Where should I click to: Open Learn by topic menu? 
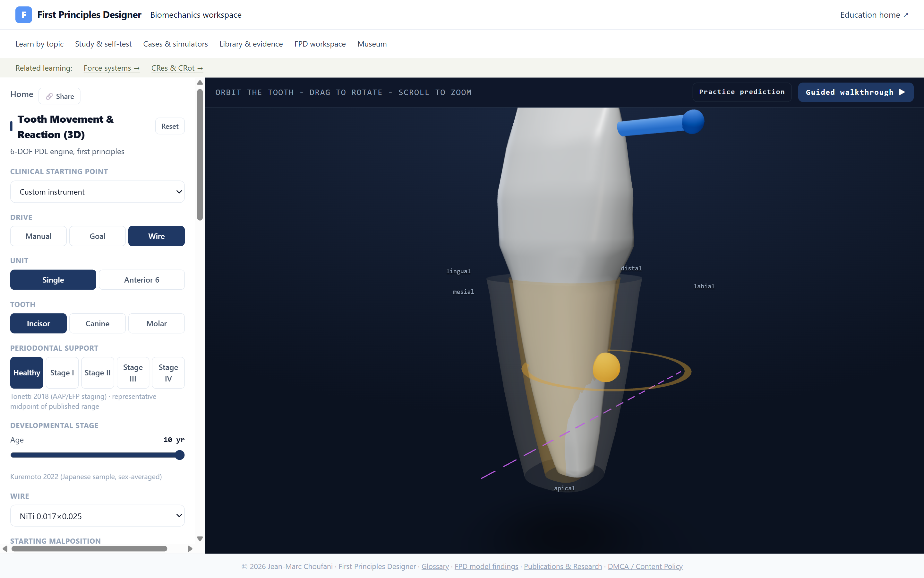click(39, 44)
